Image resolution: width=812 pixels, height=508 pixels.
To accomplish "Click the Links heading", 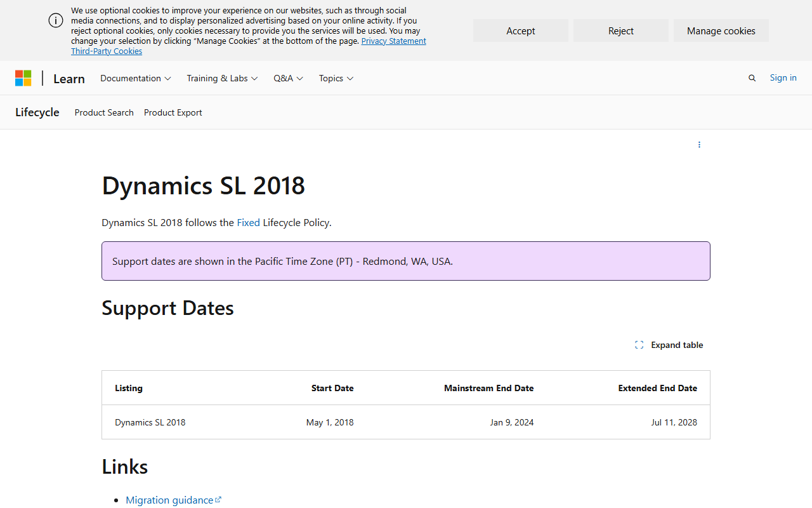I will [125, 467].
